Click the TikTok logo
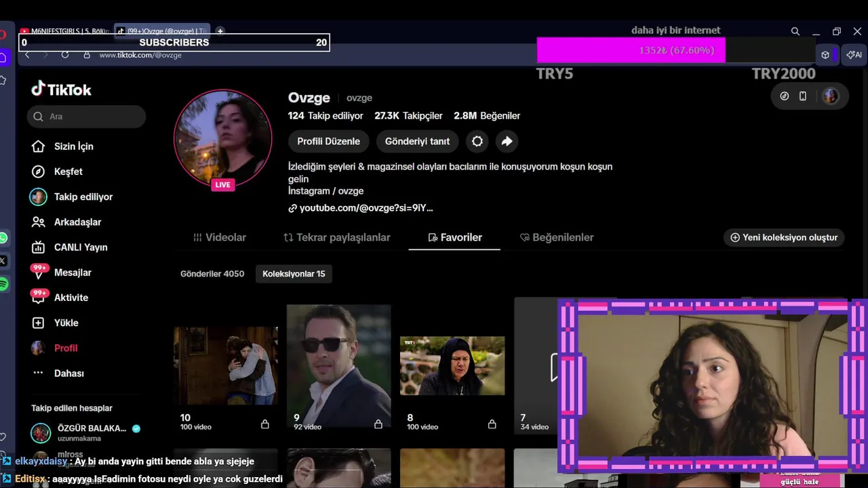Image resolution: width=868 pixels, height=488 pixels. 61,89
